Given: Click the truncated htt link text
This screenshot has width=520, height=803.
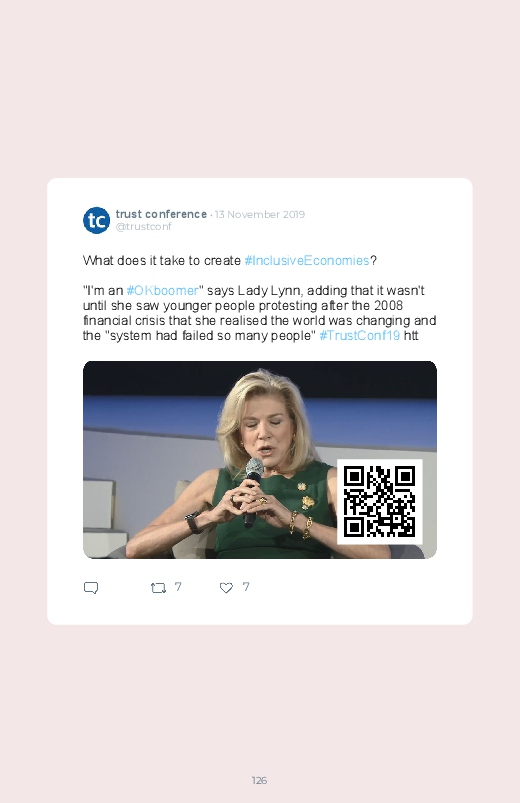Looking at the screenshot, I should pos(411,335).
